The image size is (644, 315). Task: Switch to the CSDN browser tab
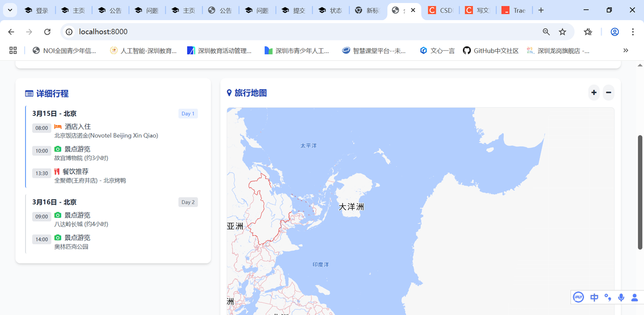click(x=442, y=10)
